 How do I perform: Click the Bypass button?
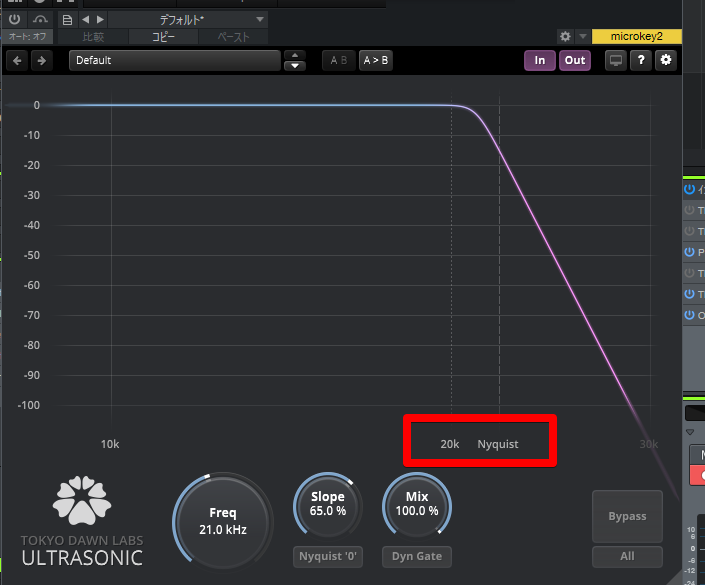(627, 516)
